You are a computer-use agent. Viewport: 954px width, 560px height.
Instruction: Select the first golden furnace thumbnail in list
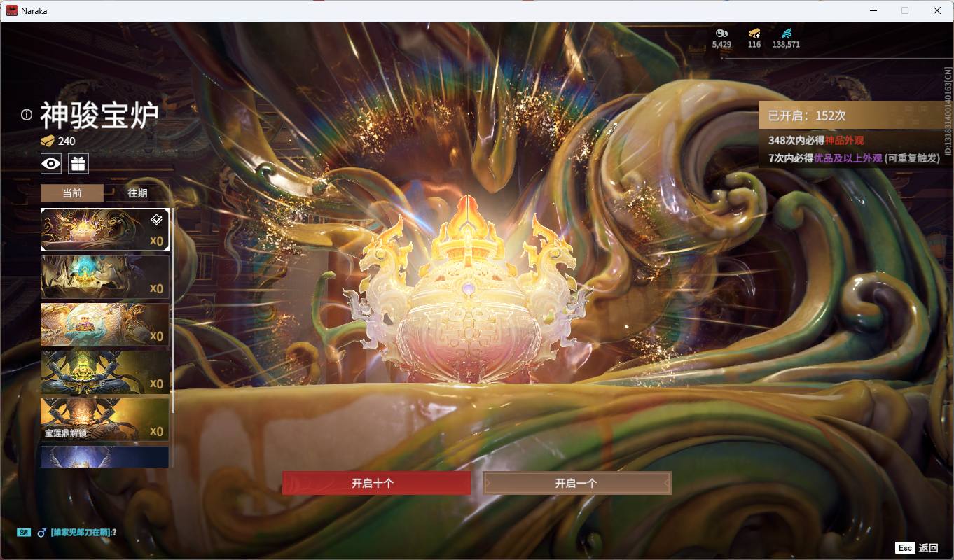(105, 230)
